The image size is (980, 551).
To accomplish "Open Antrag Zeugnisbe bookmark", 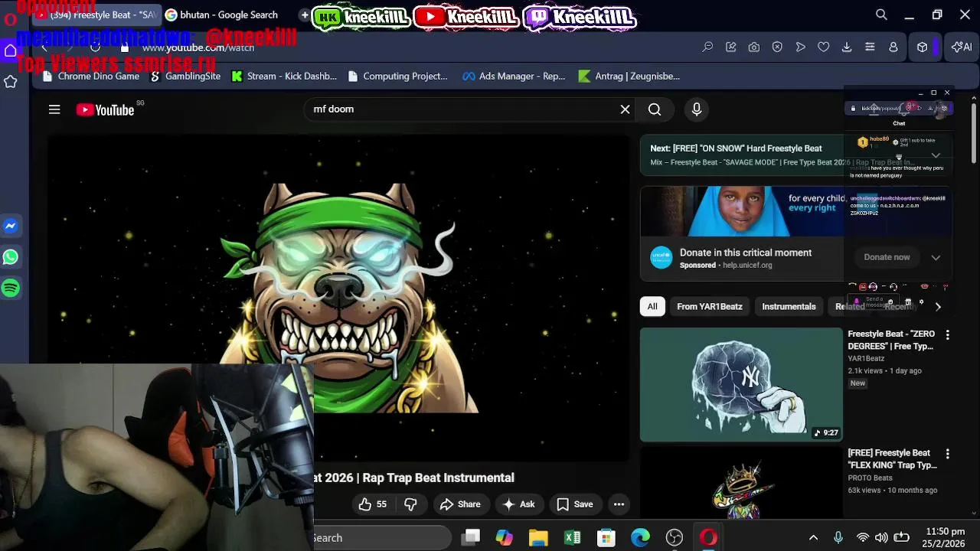I will coord(629,77).
